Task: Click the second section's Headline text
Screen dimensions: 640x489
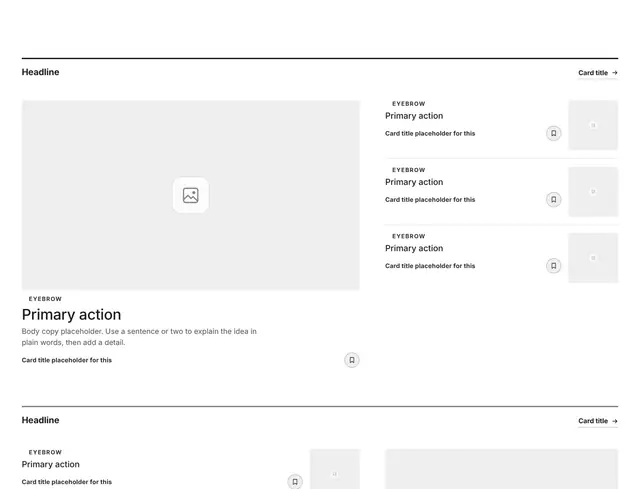Action: point(40,420)
